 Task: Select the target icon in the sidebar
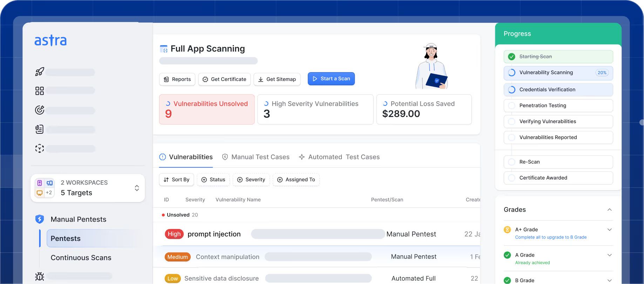coord(40,110)
